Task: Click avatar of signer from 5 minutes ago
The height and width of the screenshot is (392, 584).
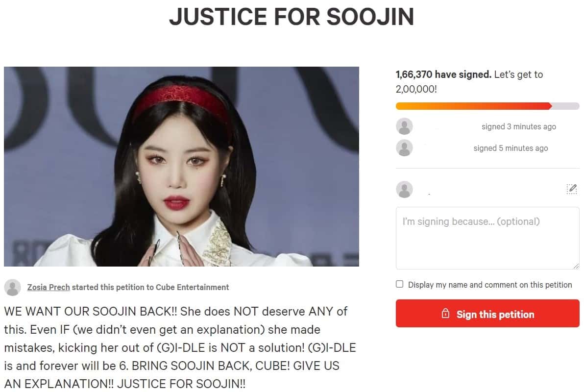Action: (404, 148)
